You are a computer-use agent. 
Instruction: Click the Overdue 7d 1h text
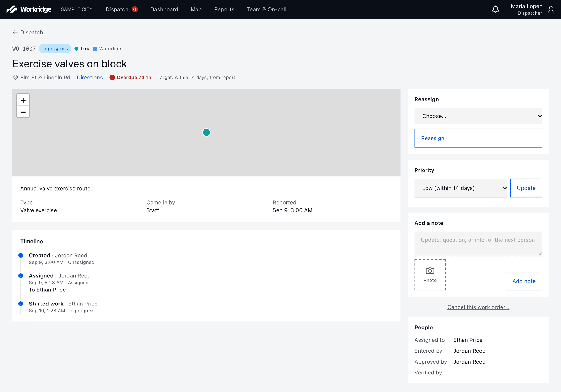[134, 78]
